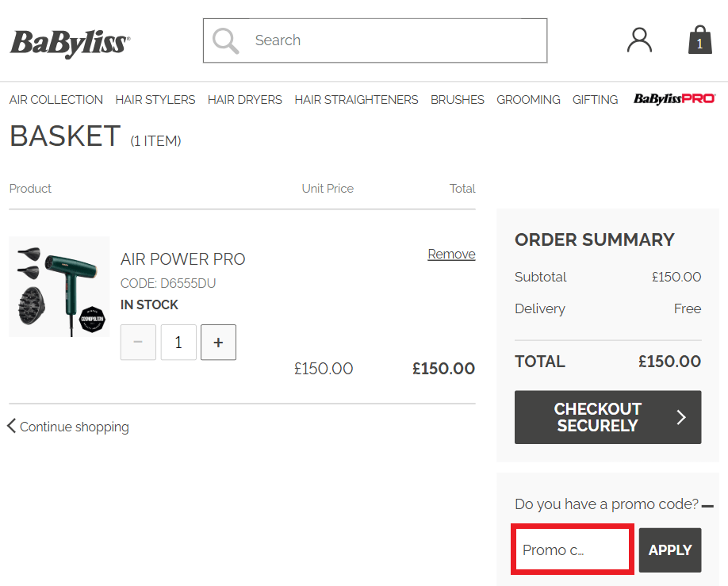Select the BaBylissPRO navigation logo
This screenshot has height=586, width=728.
tap(674, 99)
